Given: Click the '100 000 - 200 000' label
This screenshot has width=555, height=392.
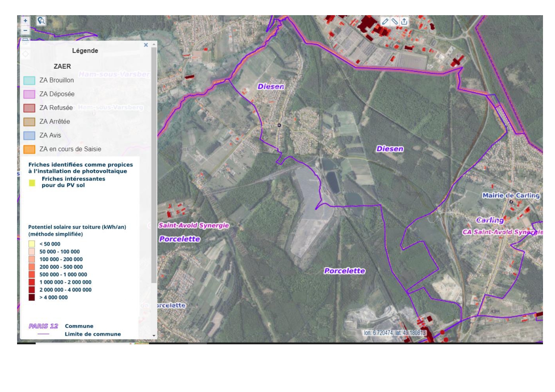Looking at the screenshot, I should [61, 259].
